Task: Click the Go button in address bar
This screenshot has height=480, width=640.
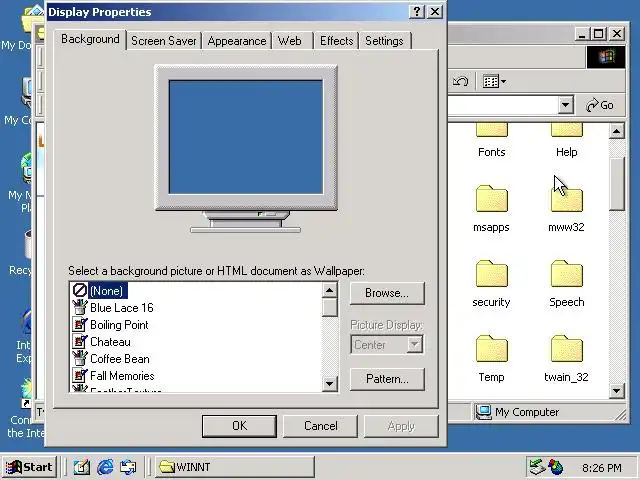Action: [600, 105]
